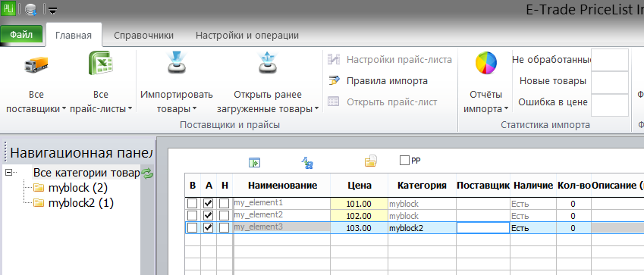This screenshot has width=644, height=275.
Task: Click the Категория column header
Action: (x=422, y=186)
